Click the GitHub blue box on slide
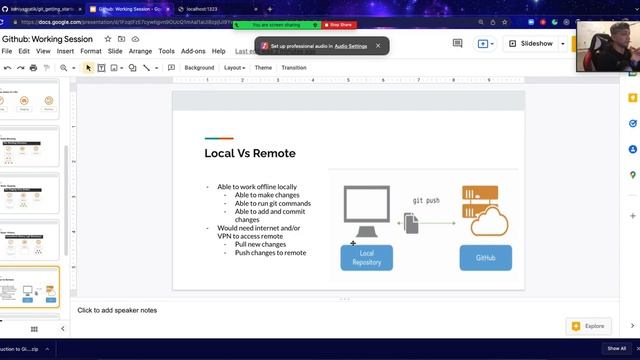Viewport: 640px width, 360px height. [x=486, y=258]
